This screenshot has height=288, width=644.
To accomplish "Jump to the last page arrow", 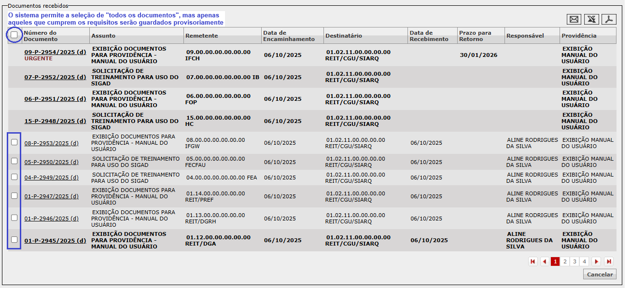I will click(x=609, y=261).
